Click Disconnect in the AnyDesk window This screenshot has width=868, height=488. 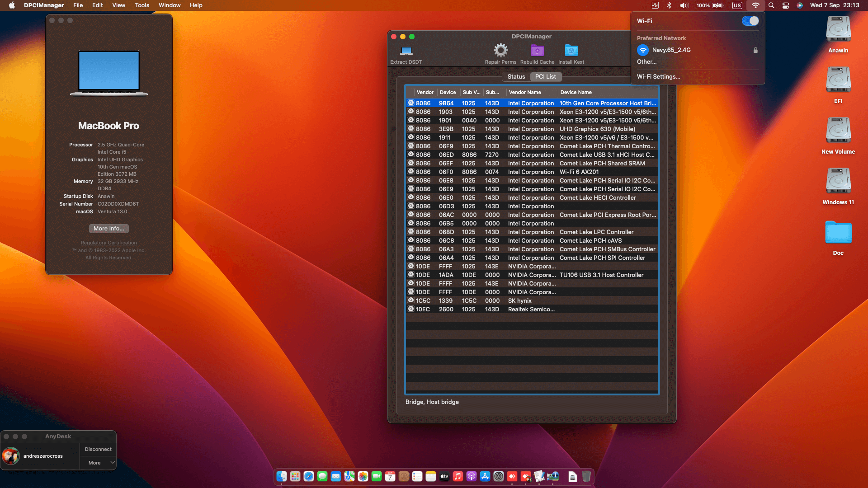pos(98,450)
